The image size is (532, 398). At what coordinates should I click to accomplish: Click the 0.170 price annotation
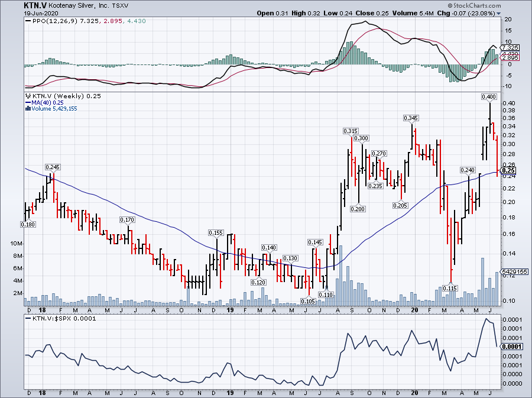[127, 220]
